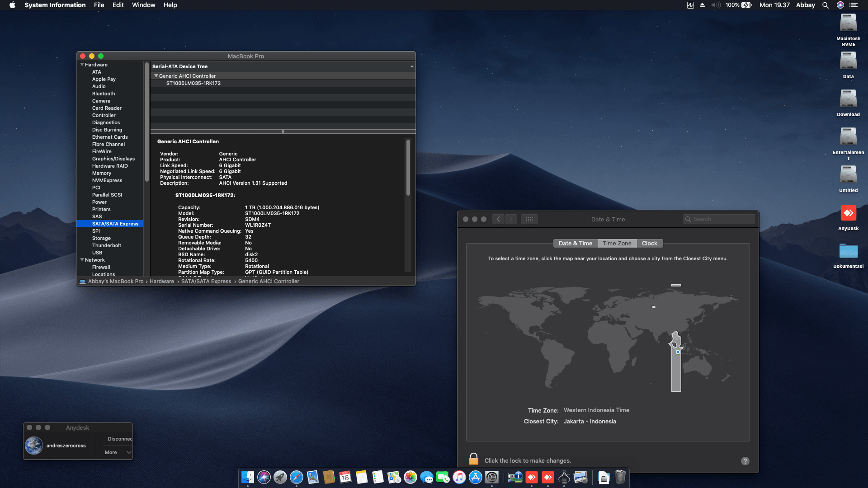Open the More dropdown in Anydesk
Viewport: 868px width, 488px height.
pyautogui.click(x=118, y=452)
